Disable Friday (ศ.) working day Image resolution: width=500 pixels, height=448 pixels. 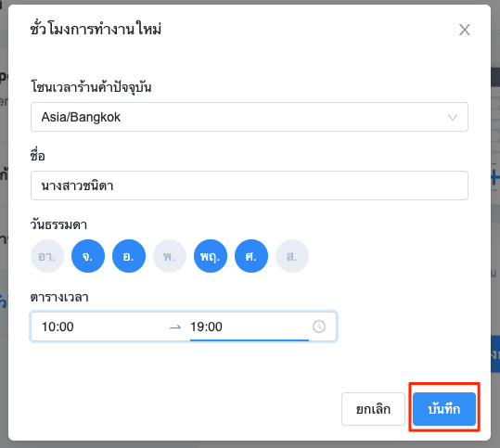[251, 256]
